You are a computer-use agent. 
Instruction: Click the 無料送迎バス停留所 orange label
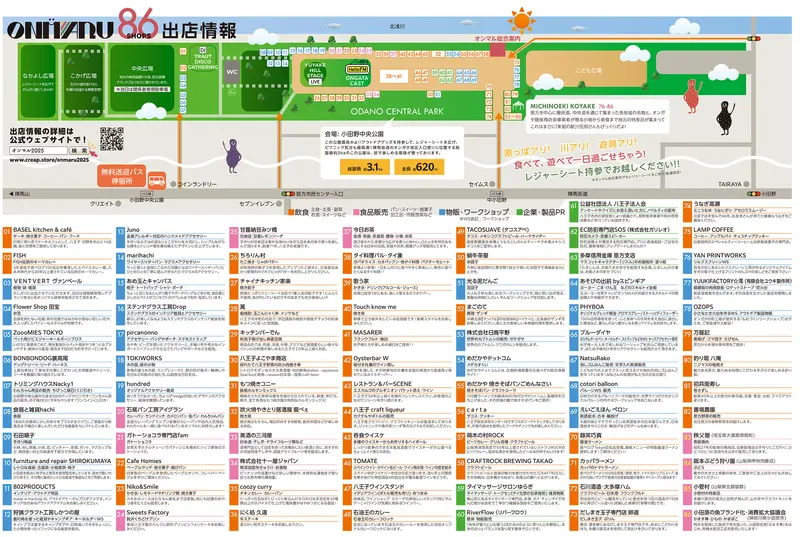(x=121, y=176)
